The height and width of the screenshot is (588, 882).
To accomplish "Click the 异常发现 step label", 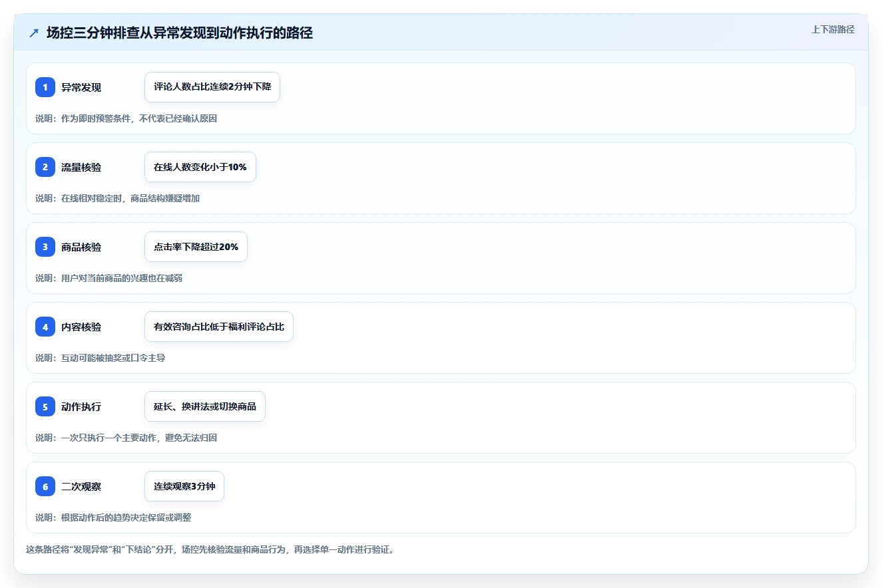I will coord(81,87).
